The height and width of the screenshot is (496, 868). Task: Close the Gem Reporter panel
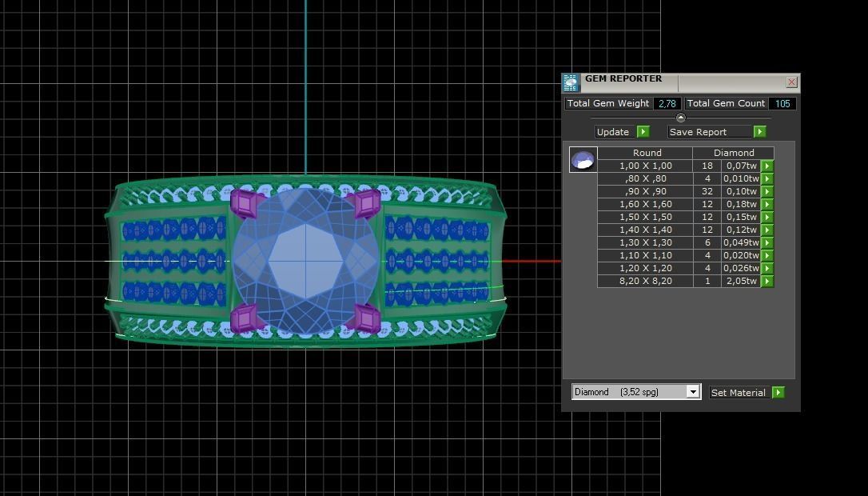(791, 82)
